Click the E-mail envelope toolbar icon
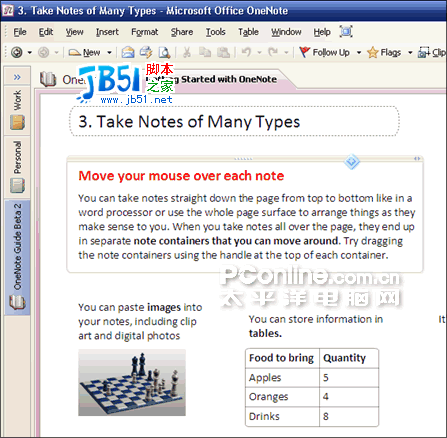The image size is (447, 438). [128, 52]
